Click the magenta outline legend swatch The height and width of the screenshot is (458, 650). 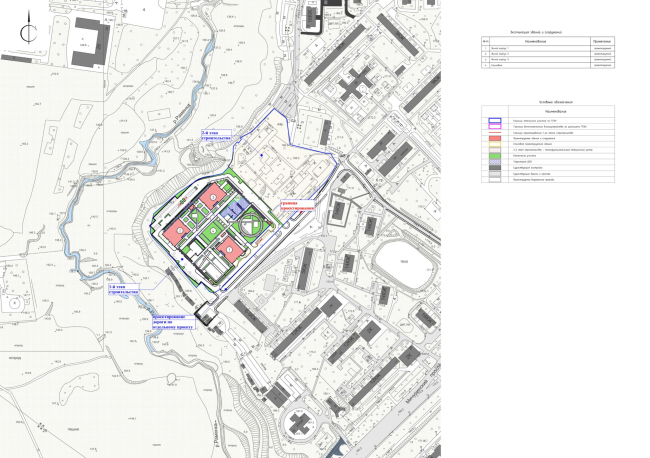(495, 127)
